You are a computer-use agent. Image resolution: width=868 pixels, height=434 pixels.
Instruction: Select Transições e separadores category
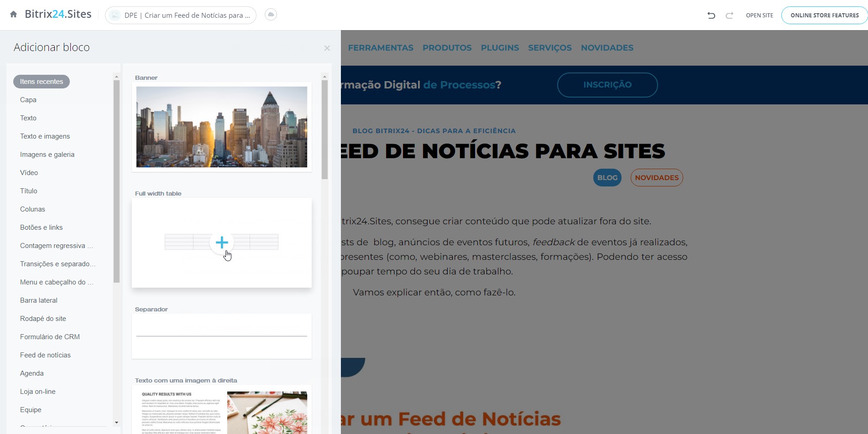(58, 264)
